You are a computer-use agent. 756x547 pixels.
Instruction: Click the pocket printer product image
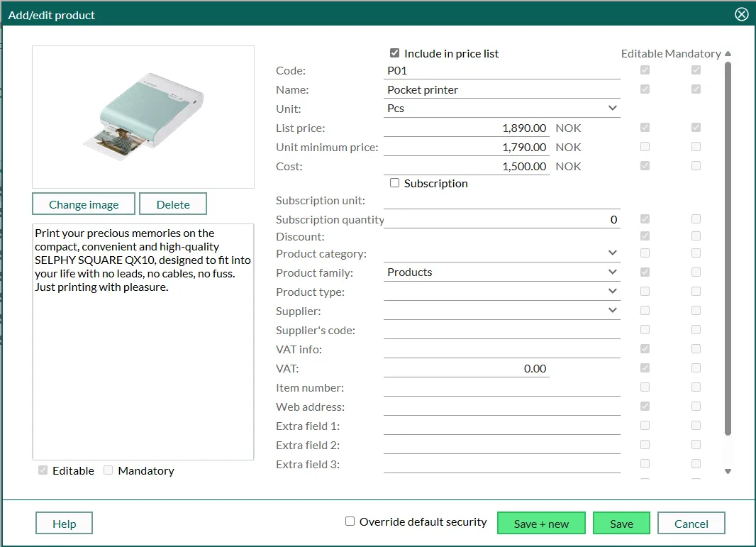(x=143, y=116)
